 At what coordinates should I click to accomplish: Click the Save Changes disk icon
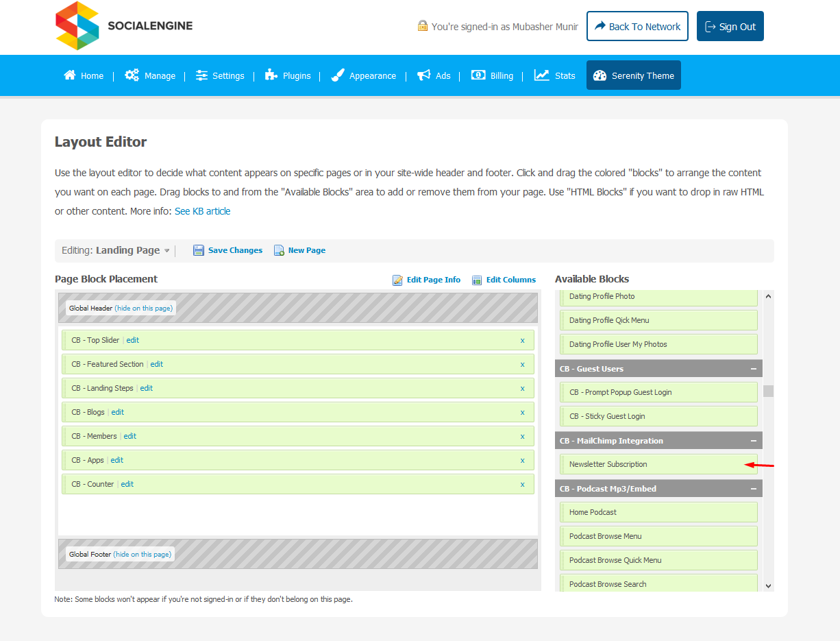pyautogui.click(x=199, y=250)
